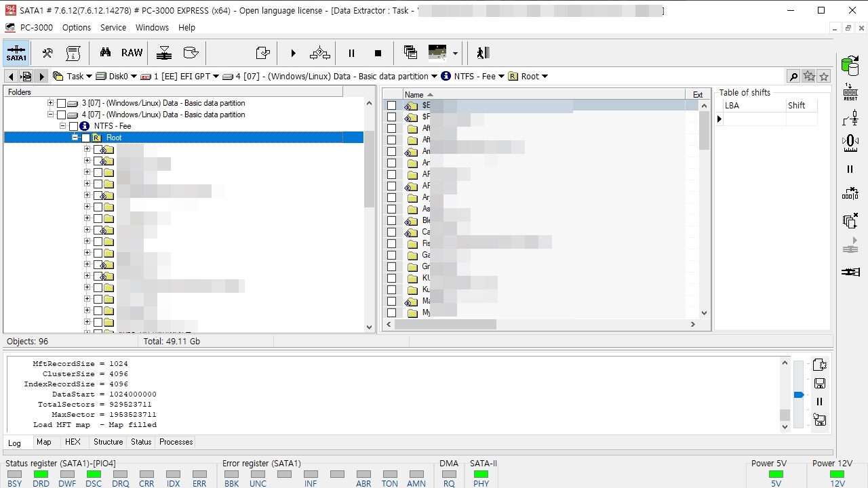The width and height of the screenshot is (868, 488).
Task: Switch to the Map tab
Action: click(44, 442)
